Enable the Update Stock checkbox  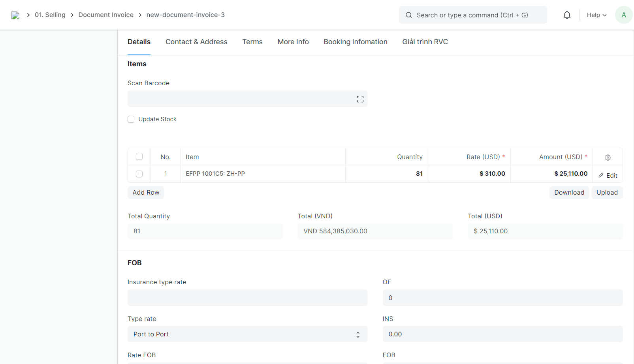click(131, 119)
